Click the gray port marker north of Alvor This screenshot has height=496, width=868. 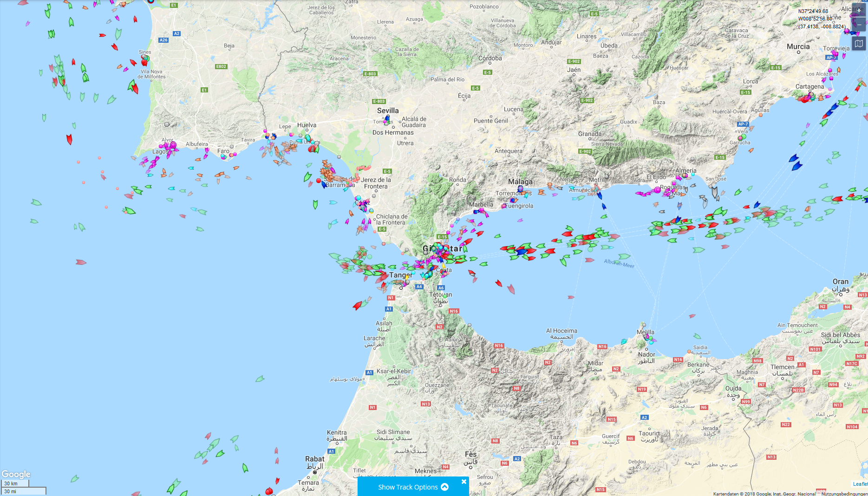pyautogui.click(x=167, y=124)
